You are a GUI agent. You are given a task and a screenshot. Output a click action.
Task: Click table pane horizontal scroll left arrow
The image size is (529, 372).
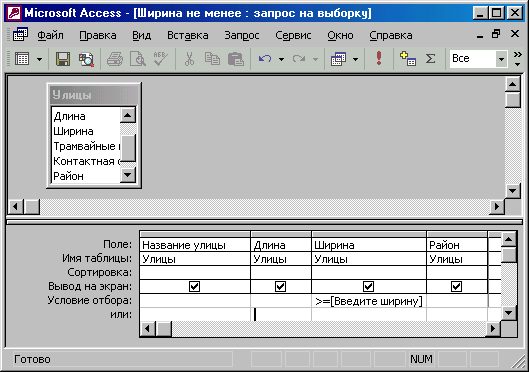[16, 206]
